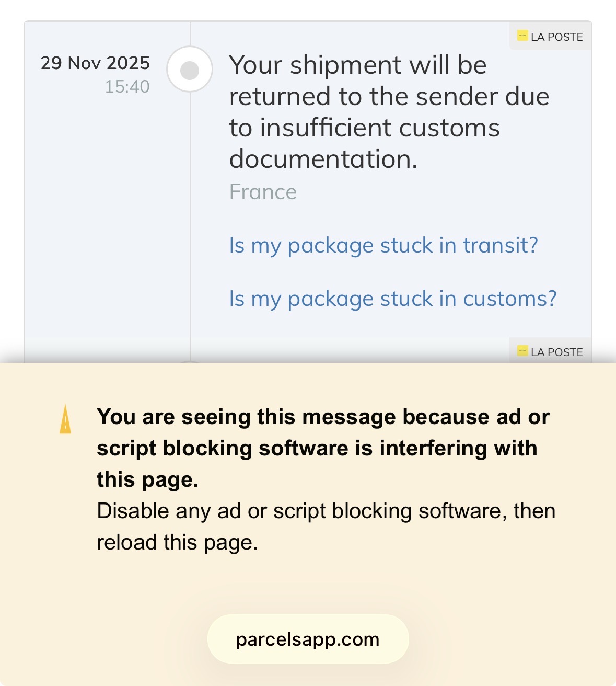Click the top LA POSTE carrier label
This screenshot has width=616, height=686.
coord(556,37)
